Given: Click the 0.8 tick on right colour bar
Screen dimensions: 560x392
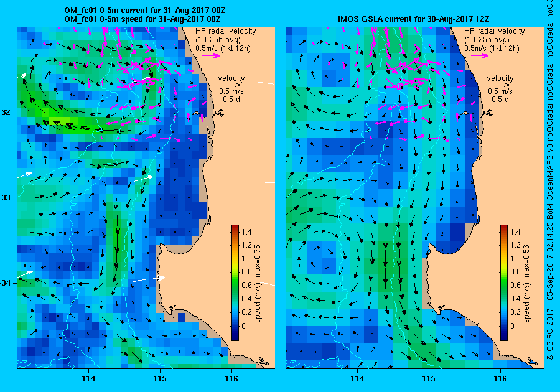Looking at the screenshot, I should point(515,272).
